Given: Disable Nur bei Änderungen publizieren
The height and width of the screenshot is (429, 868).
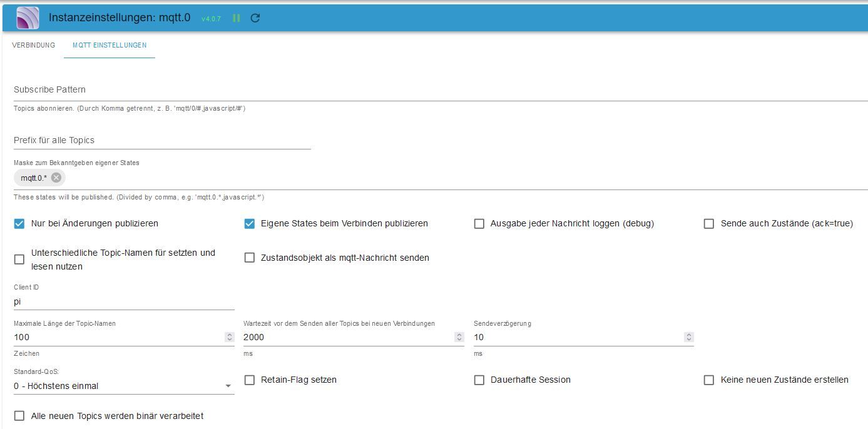Looking at the screenshot, I should (19, 223).
